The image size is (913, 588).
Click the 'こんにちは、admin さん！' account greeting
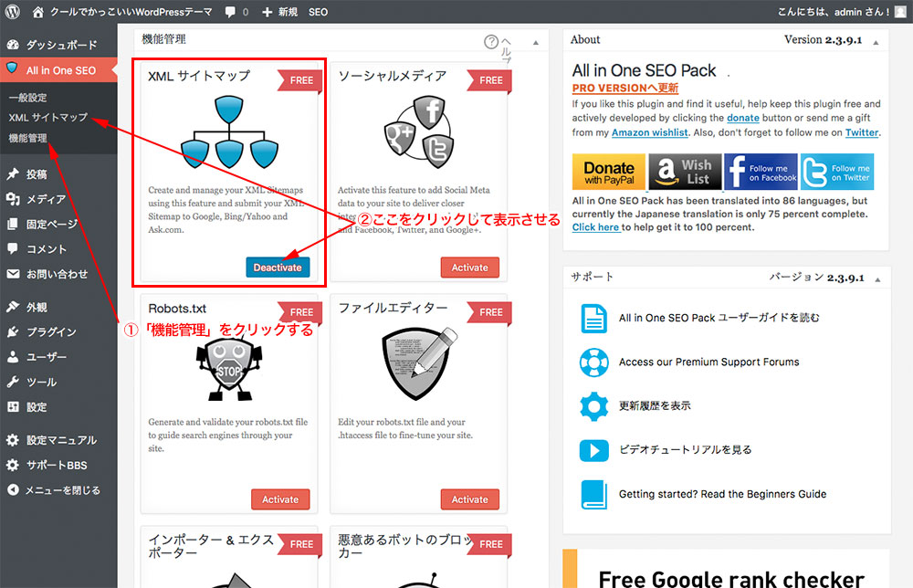(x=834, y=12)
